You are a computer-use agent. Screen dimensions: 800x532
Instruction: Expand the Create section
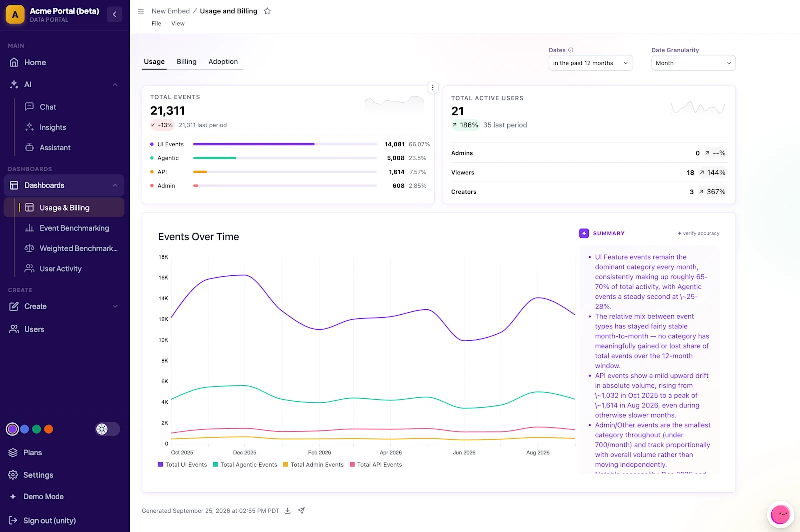pos(115,306)
